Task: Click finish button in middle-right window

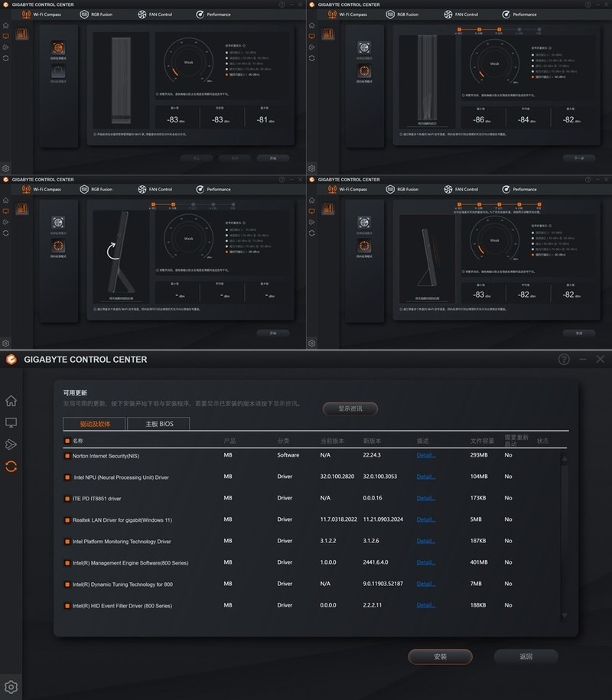Action: point(579,333)
